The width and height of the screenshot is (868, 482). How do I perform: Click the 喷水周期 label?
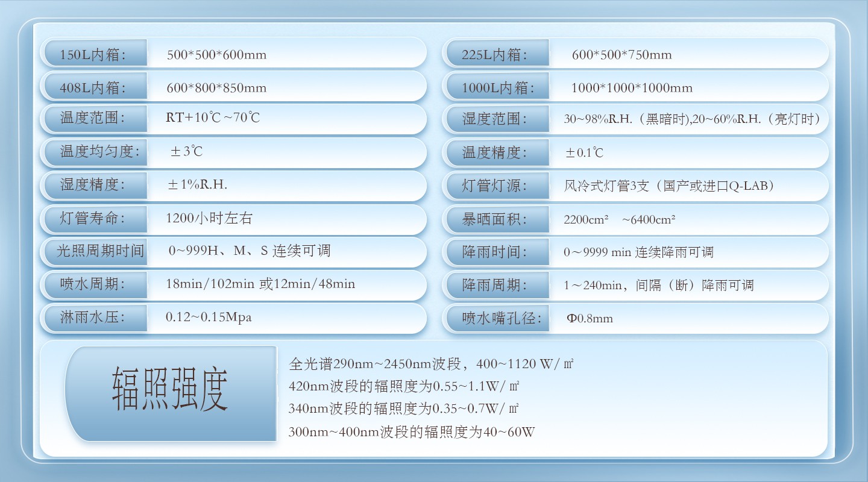[93, 284]
